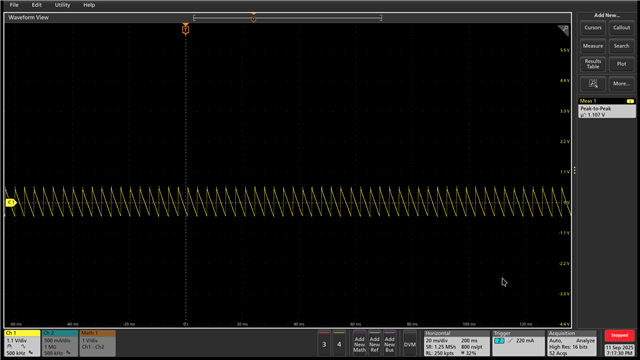The image size is (640, 360).
Task: Click the Meas 1 yellow channel tag
Action: 630,101
